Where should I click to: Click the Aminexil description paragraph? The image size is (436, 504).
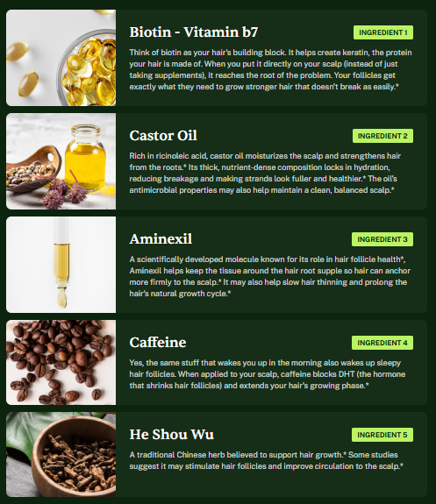[270, 276]
